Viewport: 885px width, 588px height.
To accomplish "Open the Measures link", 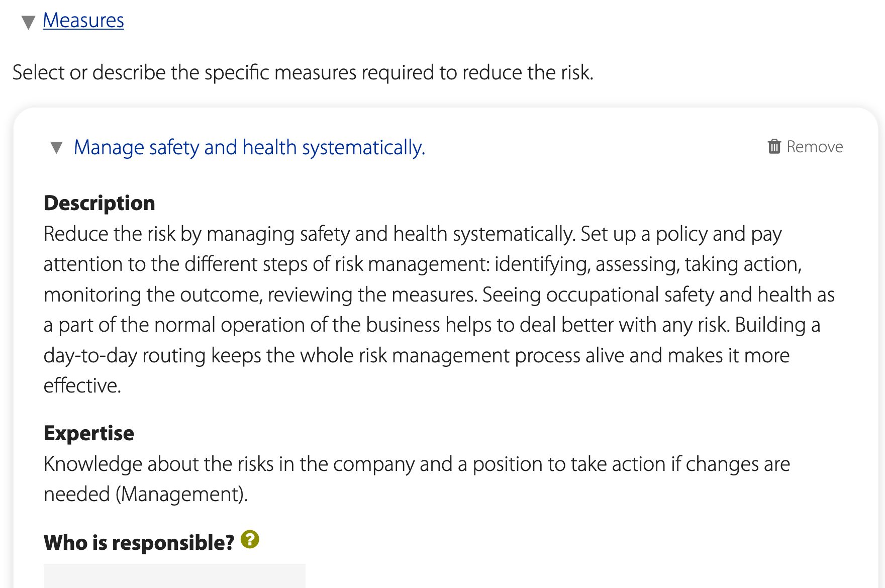I will tap(83, 21).
